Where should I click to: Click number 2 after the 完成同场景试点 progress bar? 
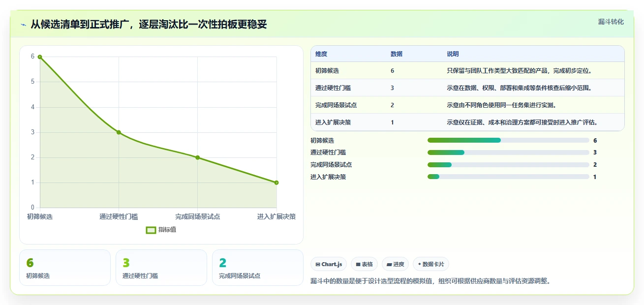(x=595, y=165)
